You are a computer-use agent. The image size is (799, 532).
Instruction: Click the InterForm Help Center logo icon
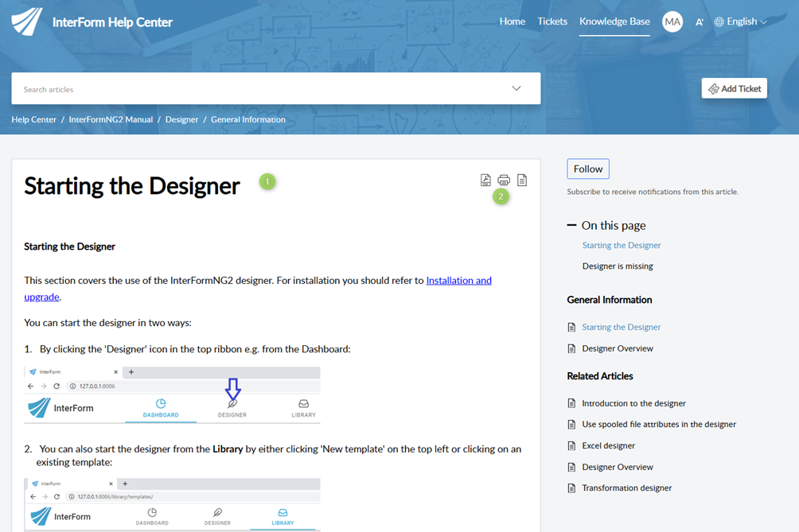pyautogui.click(x=27, y=22)
